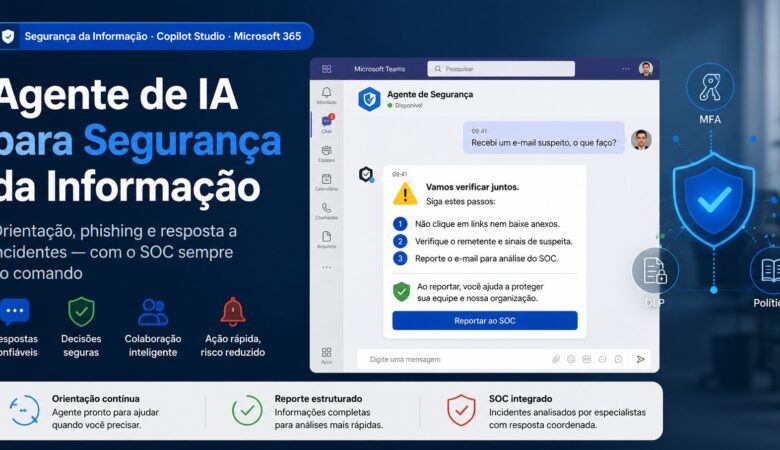The width and height of the screenshot is (780, 450).
Task: Click the blue chat bubble feature icon
Action: [x=15, y=312]
